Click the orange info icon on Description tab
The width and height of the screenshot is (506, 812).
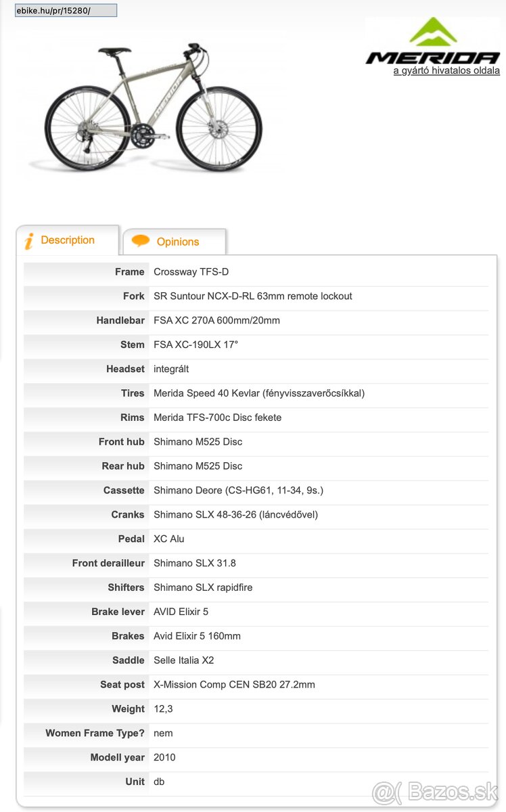29,241
